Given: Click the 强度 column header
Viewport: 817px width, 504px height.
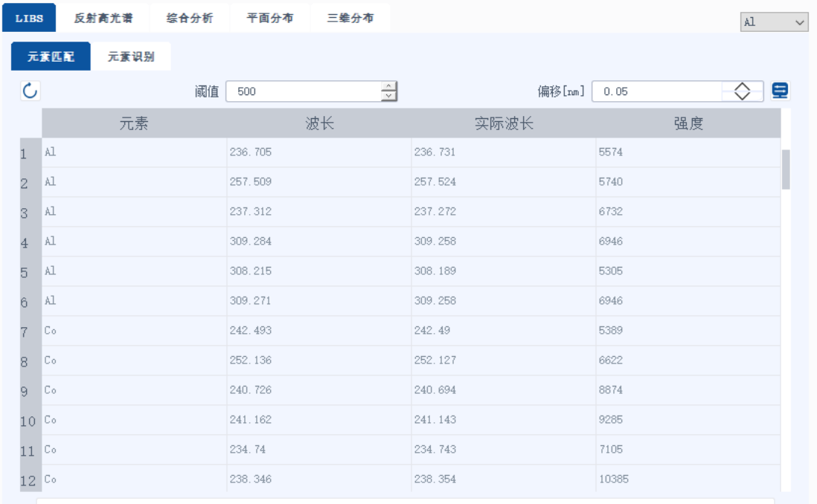Looking at the screenshot, I should tap(688, 123).
